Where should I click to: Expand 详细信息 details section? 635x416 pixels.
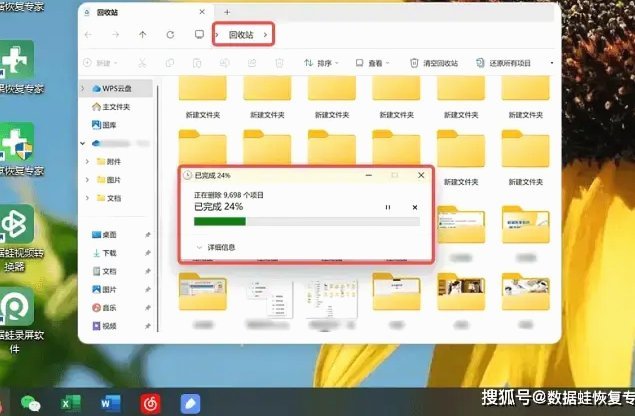[x=216, y=247]
